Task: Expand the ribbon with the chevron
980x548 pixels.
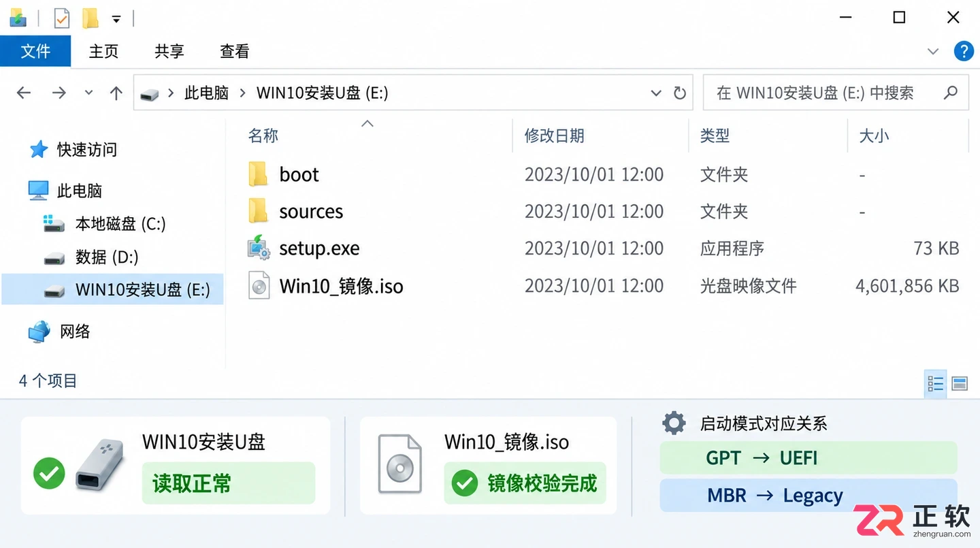Action: 933,51
